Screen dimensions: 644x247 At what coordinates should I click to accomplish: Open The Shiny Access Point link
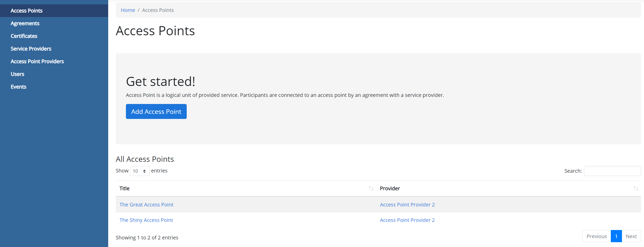coord(146,220)
